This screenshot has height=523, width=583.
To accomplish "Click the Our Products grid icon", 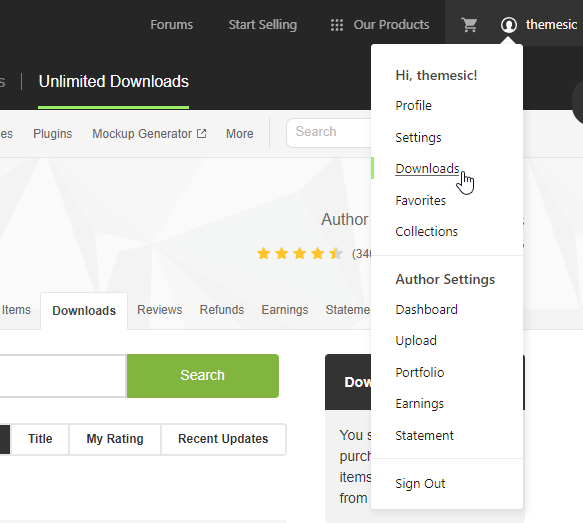I will pos(337,25).
